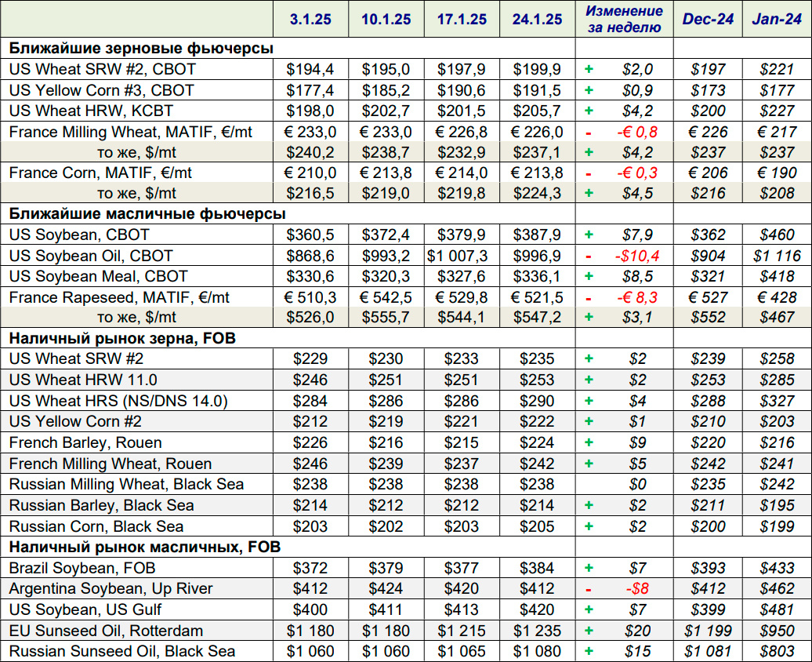Click the $1 081 Dec-24 cell
The image size is (812, 662).
pyautogui.click(x=708, y=651)
